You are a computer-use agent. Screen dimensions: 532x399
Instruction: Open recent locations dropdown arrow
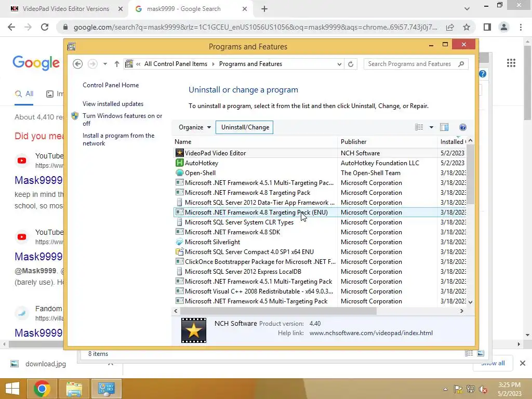click(105, 64)
